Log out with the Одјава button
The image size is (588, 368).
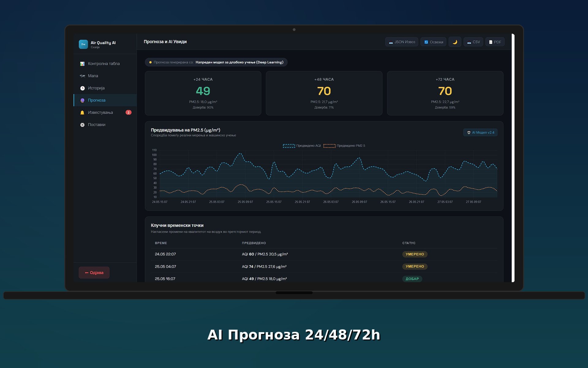(x=94, y=273)
